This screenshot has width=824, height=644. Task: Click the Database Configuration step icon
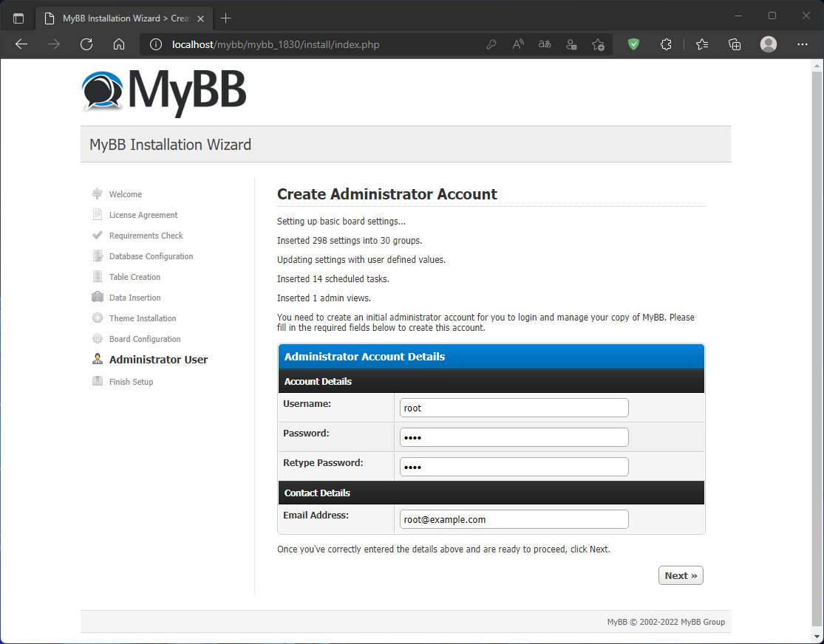98,256
